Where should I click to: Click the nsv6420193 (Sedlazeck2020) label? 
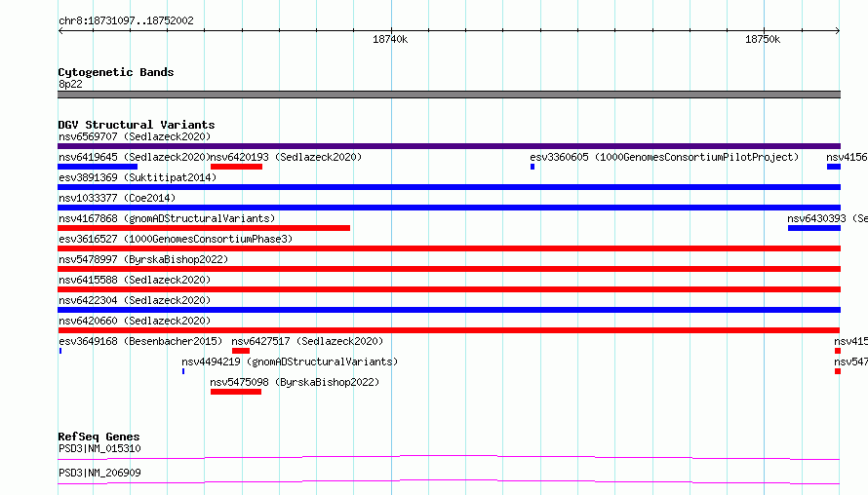point(286,157)
